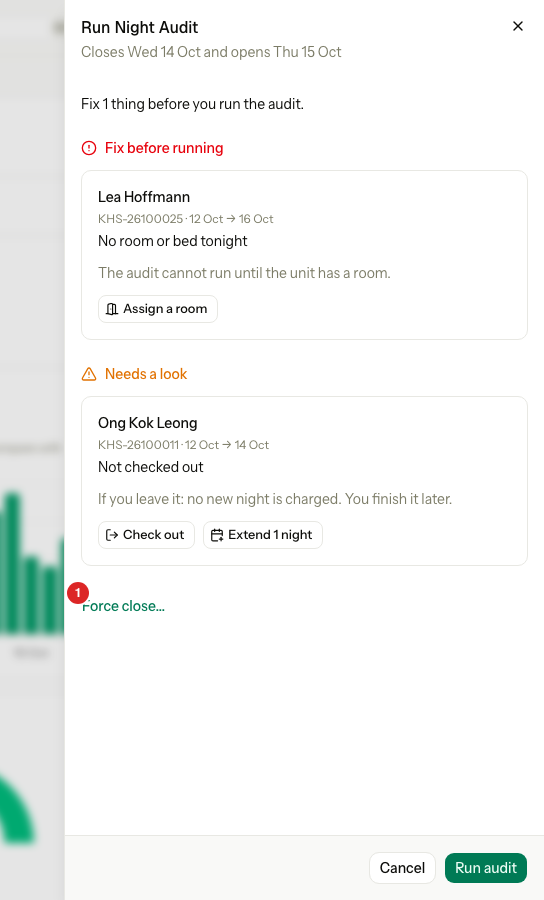
Task: Click the Fix before running heading
Action: 164,148
